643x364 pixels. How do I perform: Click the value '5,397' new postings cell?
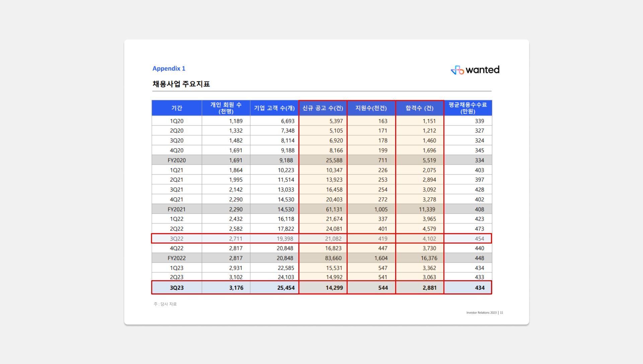click(336, 121)
